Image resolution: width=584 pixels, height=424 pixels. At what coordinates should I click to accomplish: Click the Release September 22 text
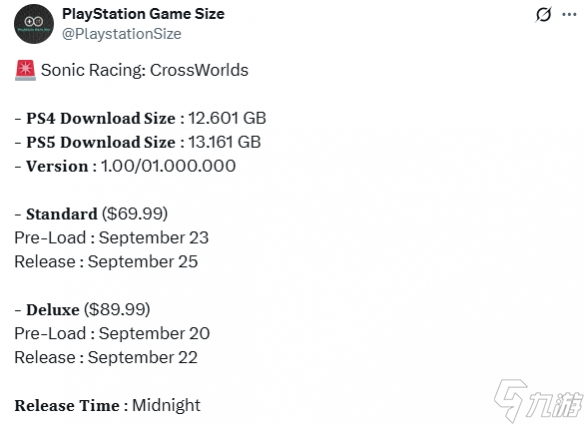pyautogui.click(x=106, y=357)
